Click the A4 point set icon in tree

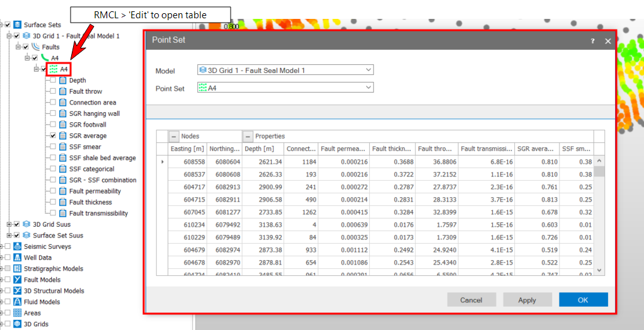click(x=53, y=69)
